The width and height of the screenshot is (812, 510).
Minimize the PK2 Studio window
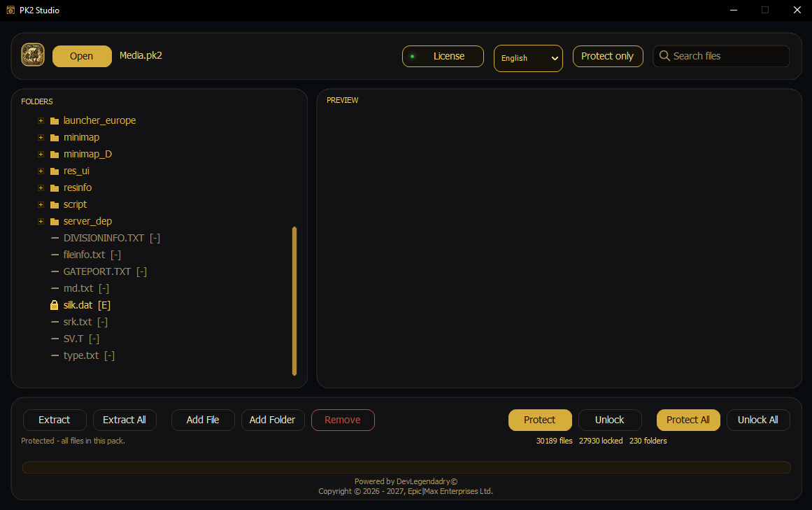click(733, 10)
